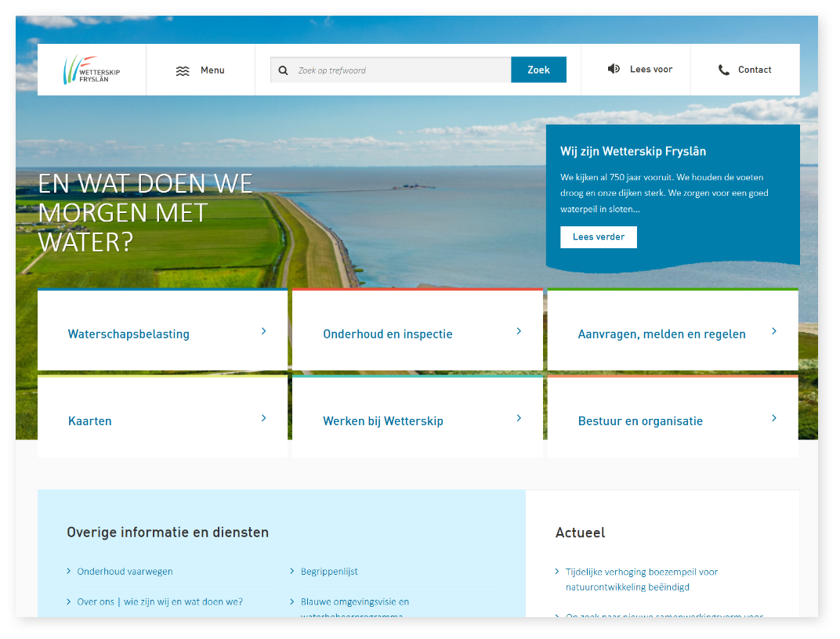Click the phone icon next to Contact
The height and width of the screenshot is (639, 840).
point(724,70)
